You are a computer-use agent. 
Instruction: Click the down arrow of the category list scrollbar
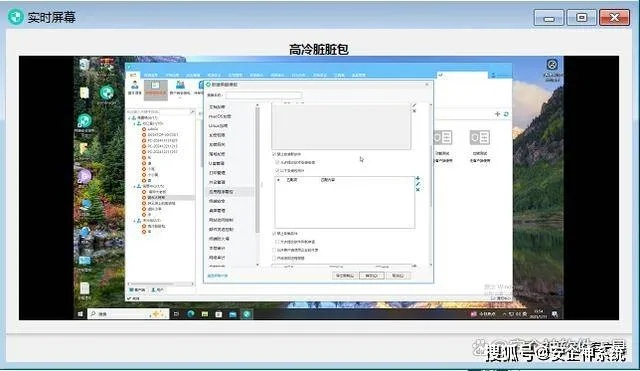click(257, 265)
